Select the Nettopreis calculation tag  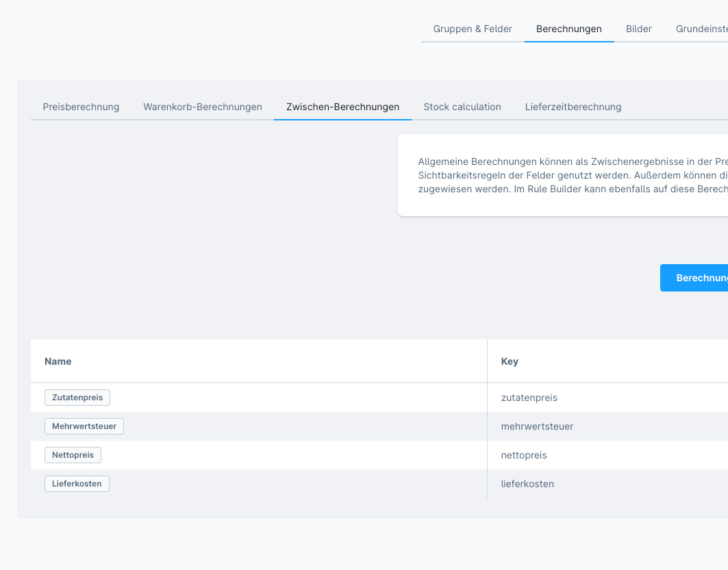point(73,455)
